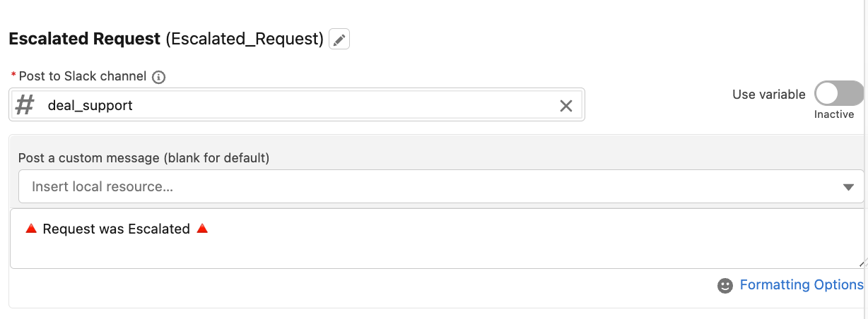Select the Escalated Request heading title
The height and width of the screenshot is (319, 868).
[x=85, y=39]
